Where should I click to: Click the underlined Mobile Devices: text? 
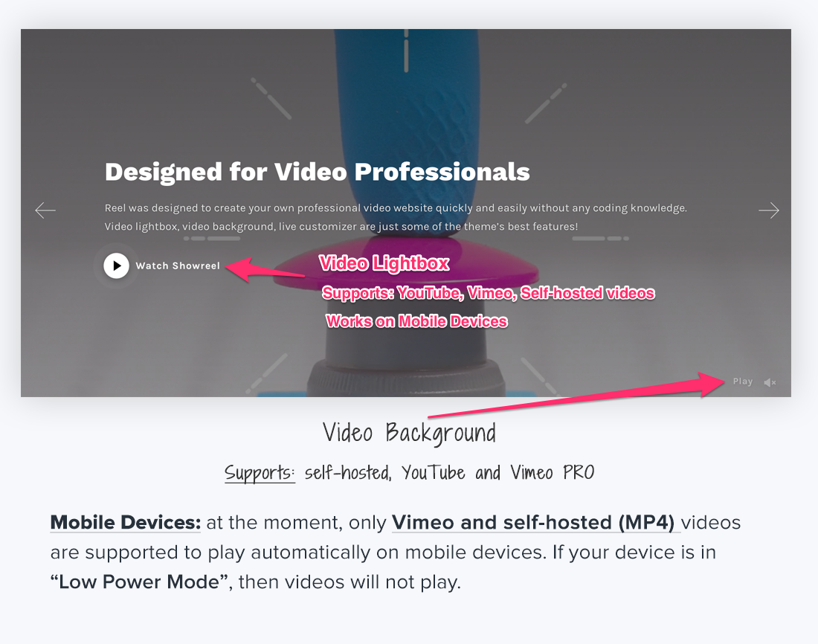tap(125, 523)
